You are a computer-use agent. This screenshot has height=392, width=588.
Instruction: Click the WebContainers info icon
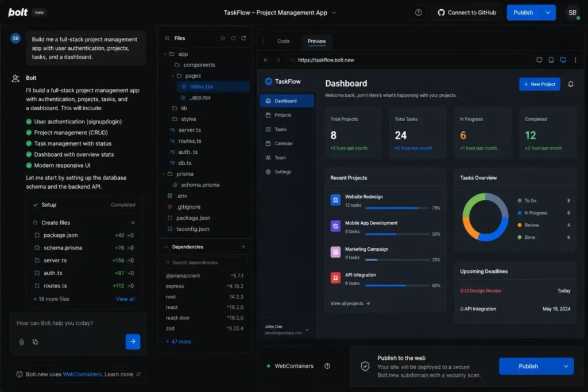tap(327, 366)
